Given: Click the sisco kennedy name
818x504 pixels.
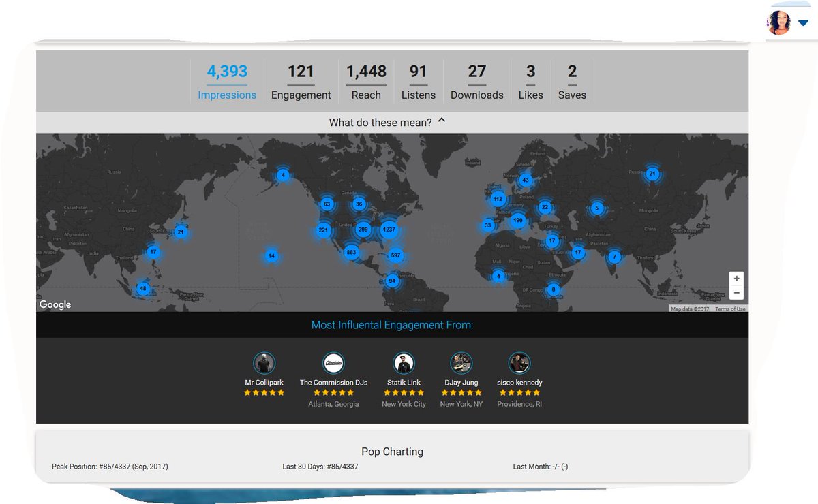Looking at the screenshot, I should [519, 383].
